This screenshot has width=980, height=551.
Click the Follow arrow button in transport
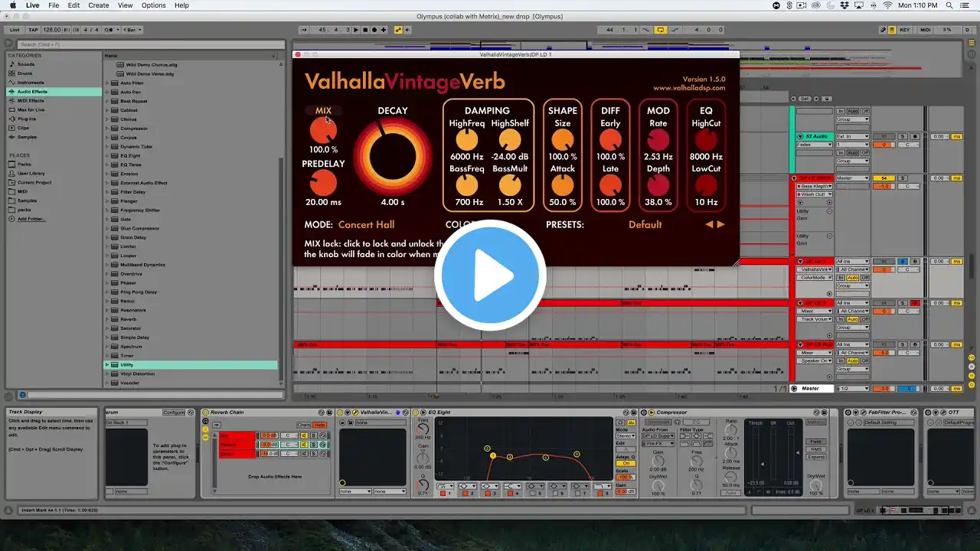pos(304,30)
